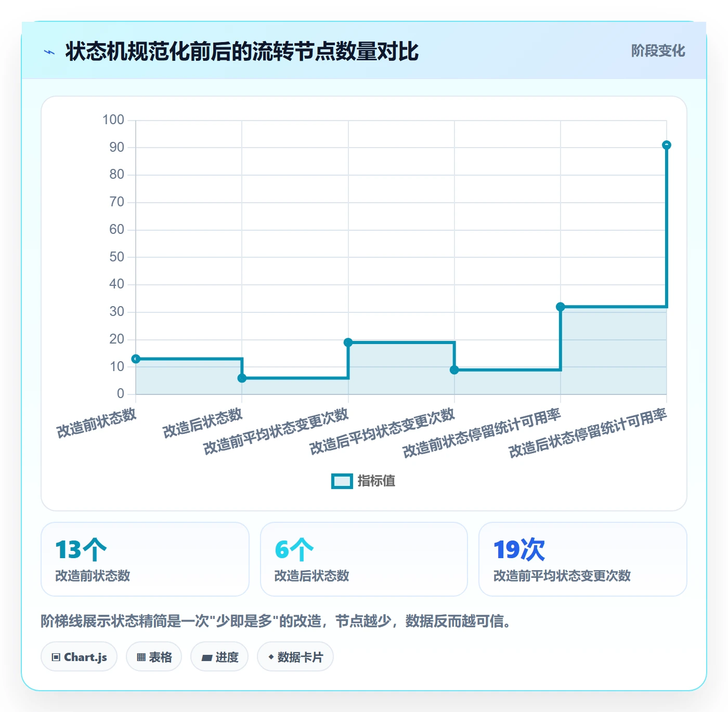Click the x-axis label 改造前状态数
This screenshot has height=712, width=728.
[97, 423]
